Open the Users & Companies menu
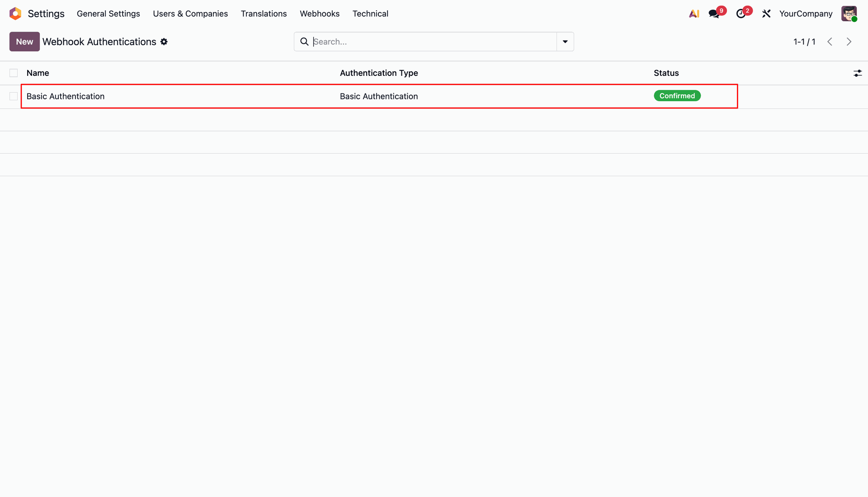Viewport: 868px width, 497px height. [190, 14]
